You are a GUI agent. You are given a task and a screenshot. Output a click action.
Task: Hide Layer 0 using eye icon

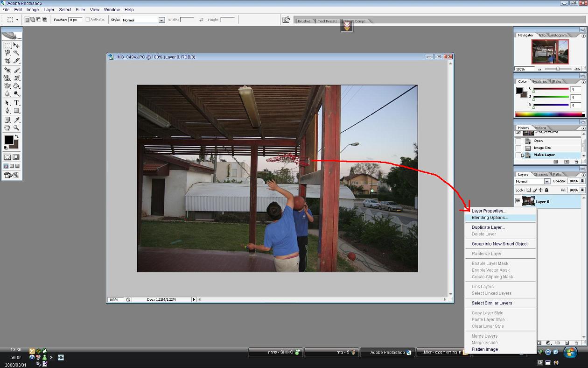518,201
